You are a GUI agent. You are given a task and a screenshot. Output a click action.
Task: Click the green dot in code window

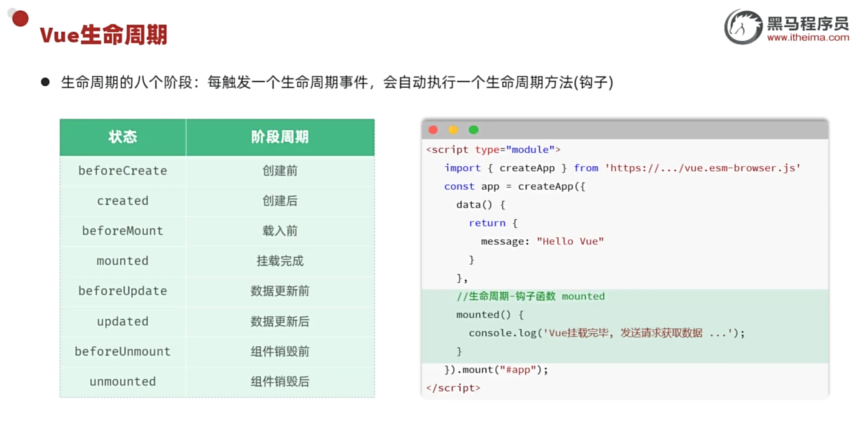[x=474, y=130]
